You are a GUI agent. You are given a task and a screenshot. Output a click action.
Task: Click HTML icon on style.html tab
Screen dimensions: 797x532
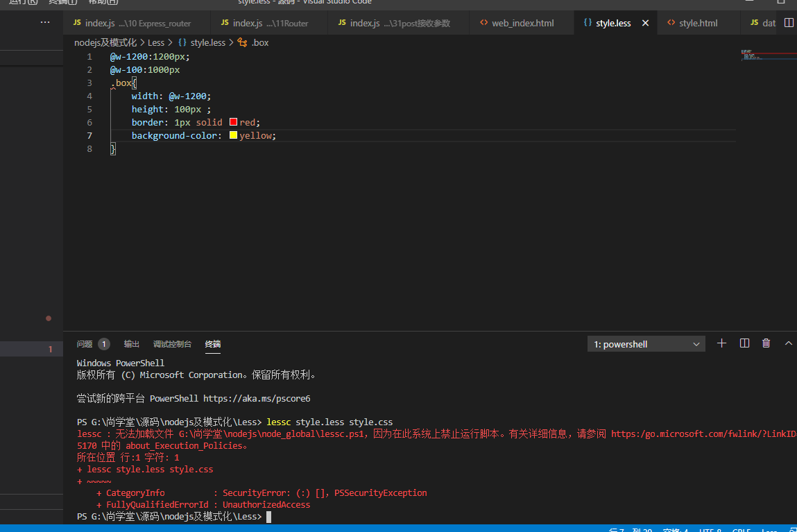click(x=671, y=23)
